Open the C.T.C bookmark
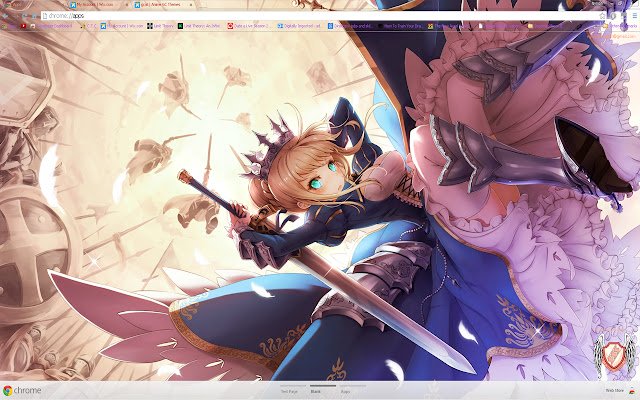640x400 pixels. tap(89, 26)
